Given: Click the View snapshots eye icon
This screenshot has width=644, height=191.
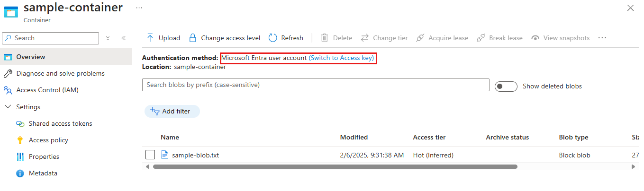Looking at the screenshot, I should pyautogui.click(x=535, y=38).
